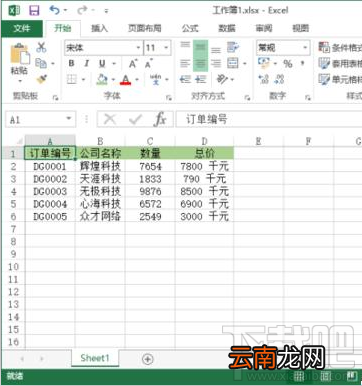Screen dimensions: 362x386
Task: Toggle Italic formatting
Action: 87,63
